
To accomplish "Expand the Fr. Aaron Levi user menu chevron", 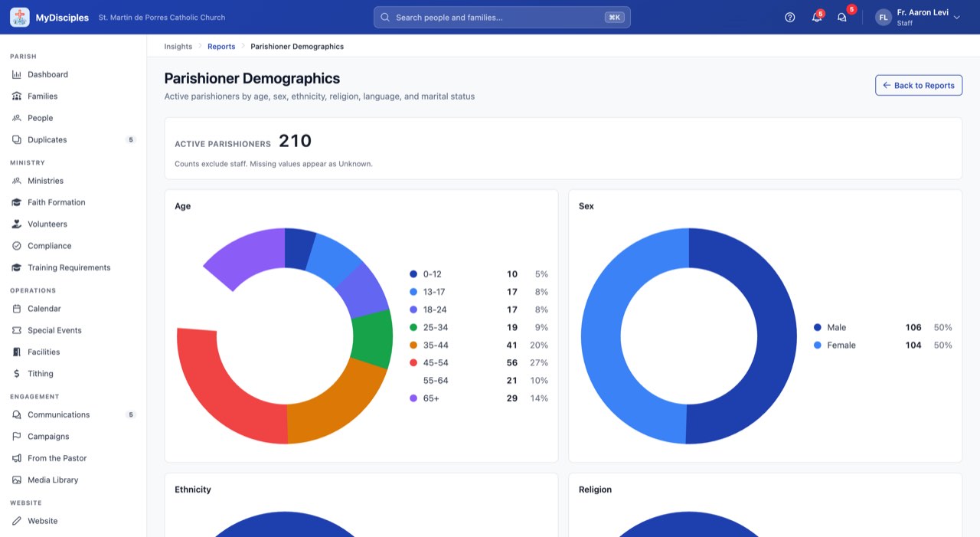I will click(x=956, y=17).
